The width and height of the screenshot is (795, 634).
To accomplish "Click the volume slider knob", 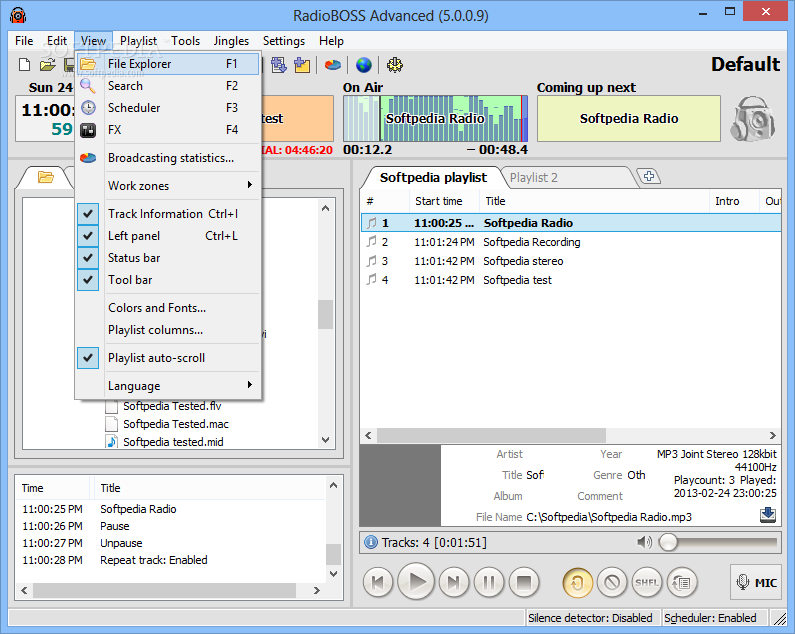I will (668, 542).
